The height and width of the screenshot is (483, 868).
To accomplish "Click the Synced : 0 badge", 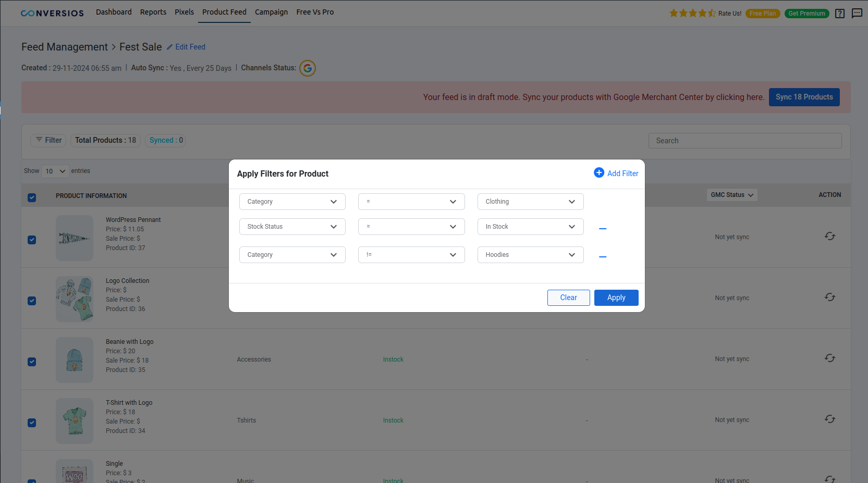I will [166, 140].
